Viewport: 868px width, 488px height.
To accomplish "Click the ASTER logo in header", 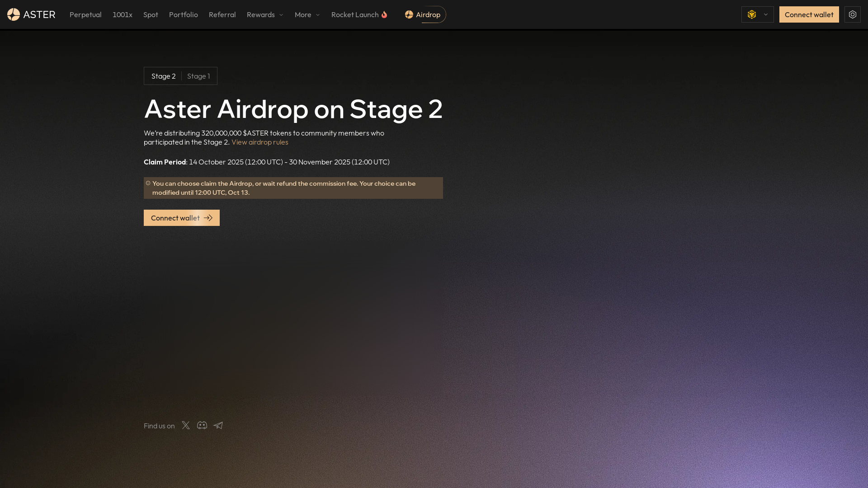I will coord(31,14).
